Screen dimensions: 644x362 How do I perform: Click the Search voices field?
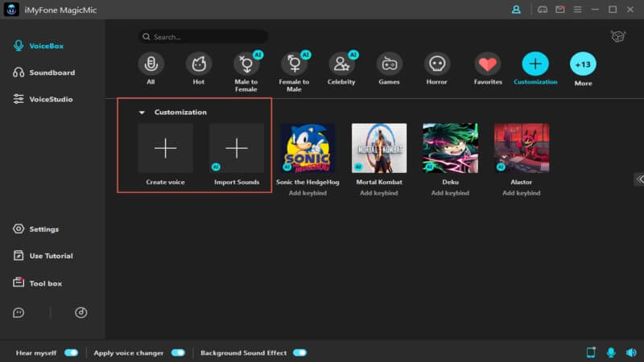pyautogui.click(x=204, y=37)
